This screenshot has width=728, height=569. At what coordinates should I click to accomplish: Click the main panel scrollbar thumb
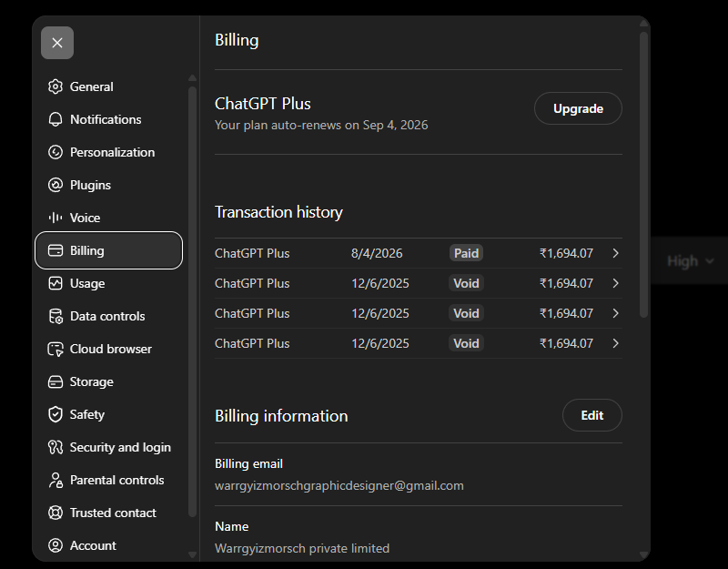point(643,175)
